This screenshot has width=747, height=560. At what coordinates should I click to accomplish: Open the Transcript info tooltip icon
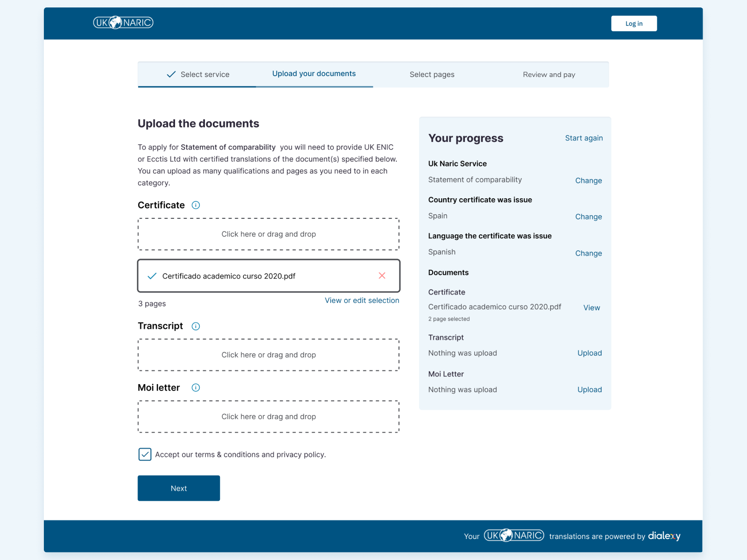196,326
